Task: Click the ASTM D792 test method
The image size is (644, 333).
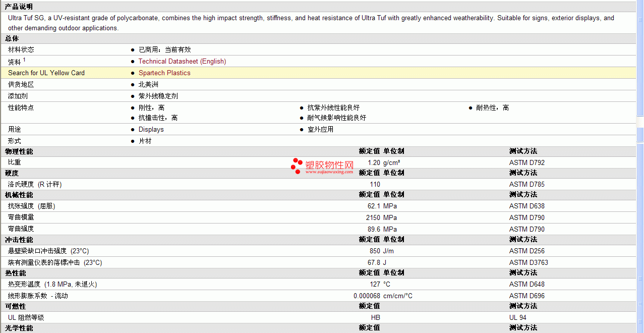Action: [x=527, y=162]
